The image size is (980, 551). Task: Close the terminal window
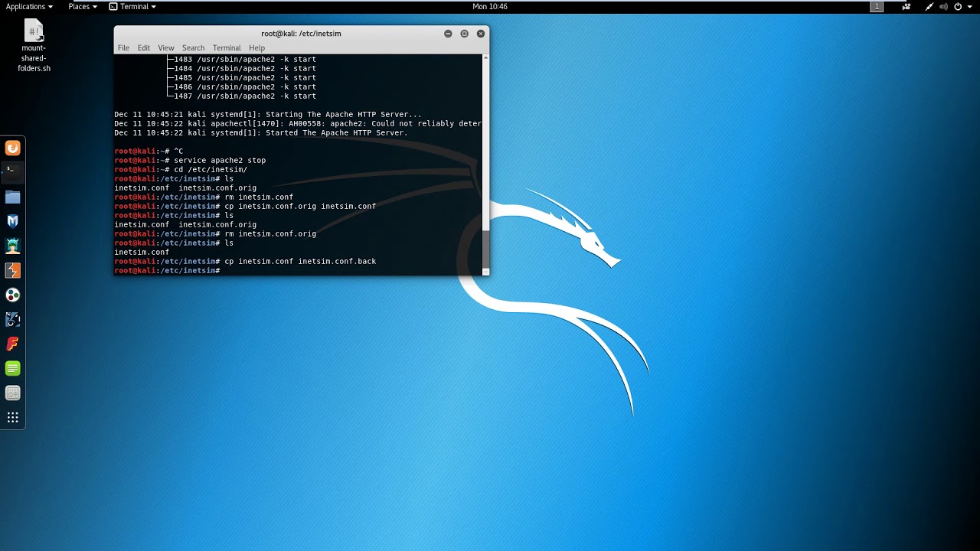tap(481, 34)
